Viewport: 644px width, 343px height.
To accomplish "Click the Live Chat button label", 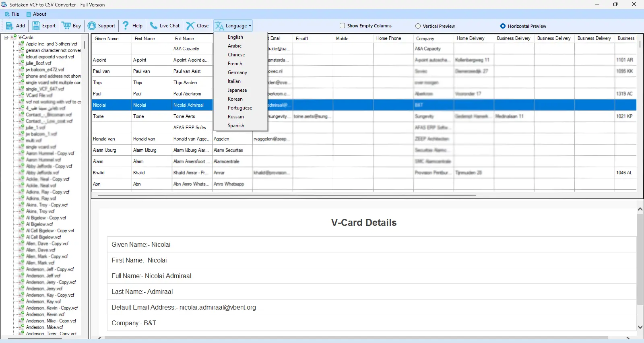I will coord(169,26).
